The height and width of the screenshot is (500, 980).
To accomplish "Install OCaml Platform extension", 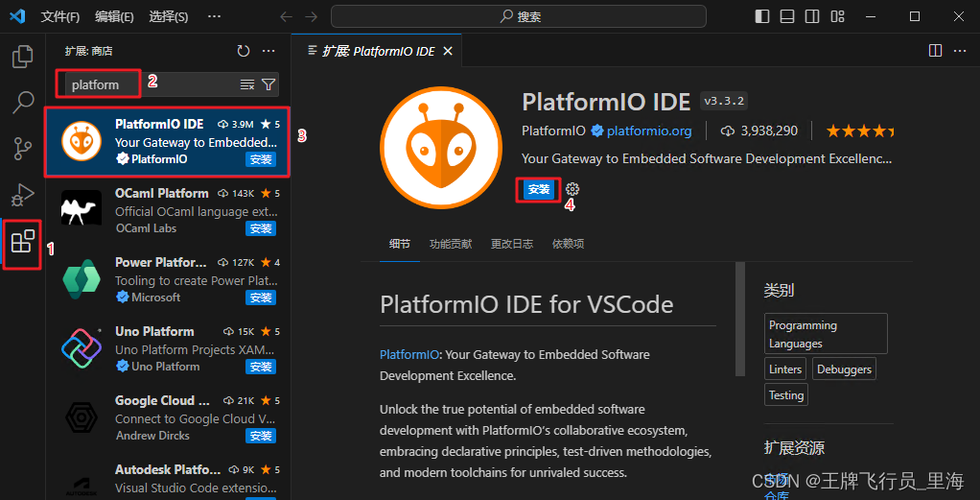I will 261,228.
